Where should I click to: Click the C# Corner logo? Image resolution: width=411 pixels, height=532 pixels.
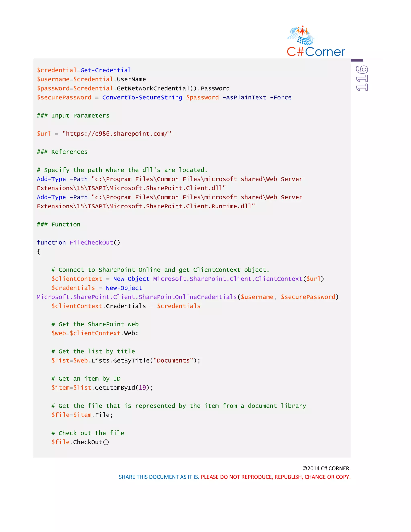click(x=316, y=41)
